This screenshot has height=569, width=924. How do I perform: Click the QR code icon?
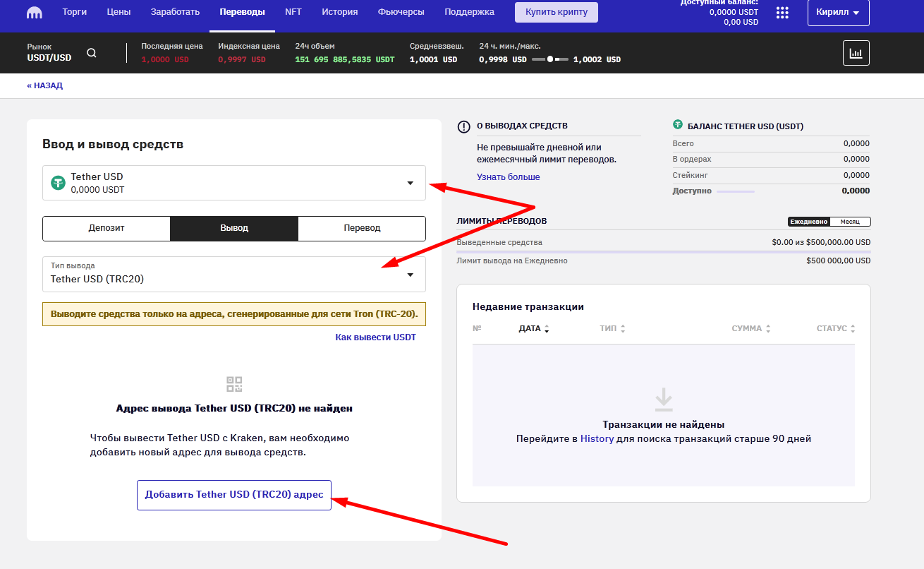(x=234, y=384)
